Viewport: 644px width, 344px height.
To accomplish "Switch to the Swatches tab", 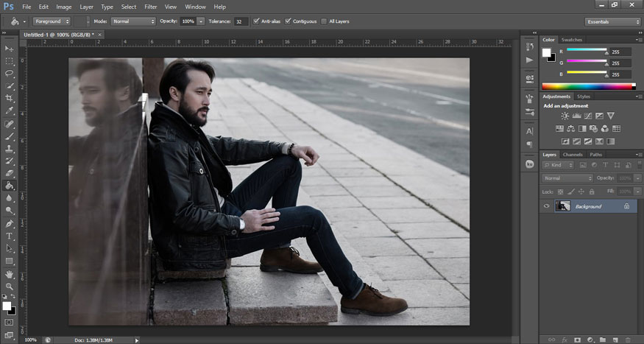I will 572,40.
